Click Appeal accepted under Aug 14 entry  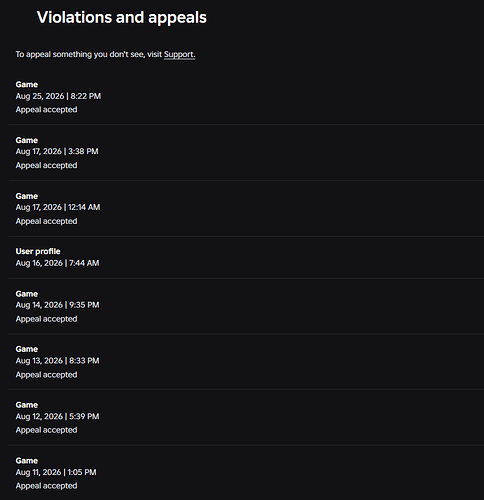click(x=46, y=319)
